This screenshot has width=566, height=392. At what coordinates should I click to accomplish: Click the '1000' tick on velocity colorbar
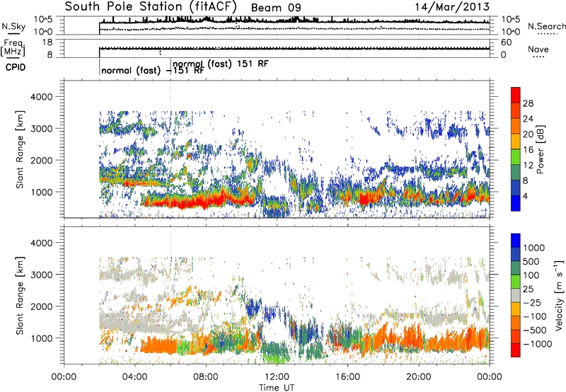[533, 248]
